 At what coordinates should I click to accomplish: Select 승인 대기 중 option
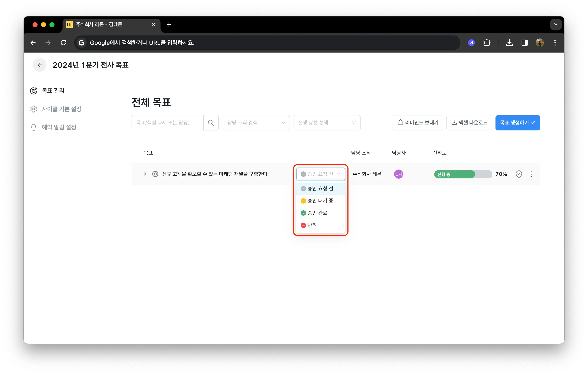tap(320, 201)
